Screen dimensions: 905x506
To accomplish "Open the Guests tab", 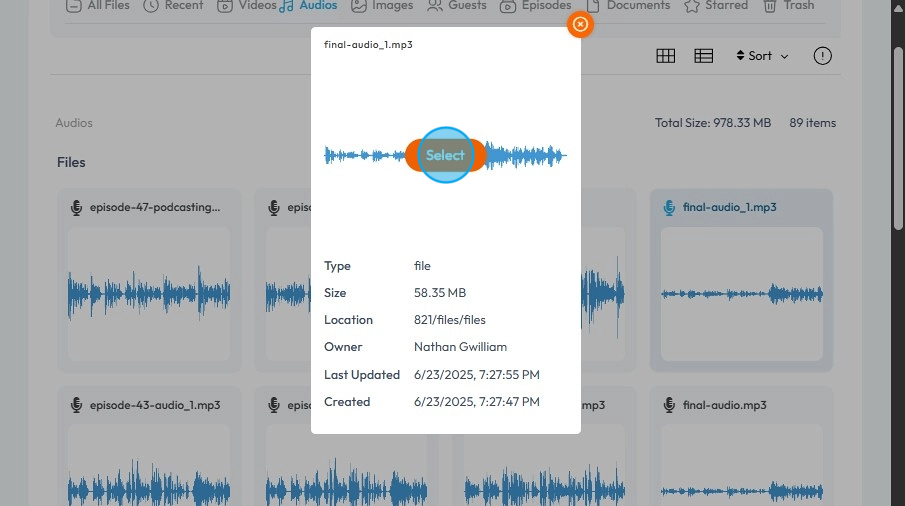I will [457, 6].
